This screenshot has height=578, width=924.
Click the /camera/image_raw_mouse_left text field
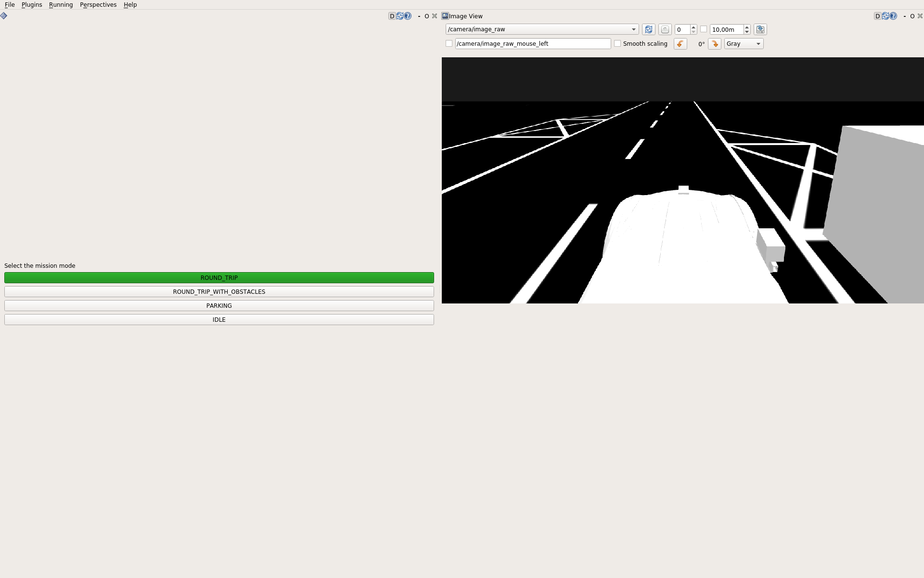[x=533, y=43]
